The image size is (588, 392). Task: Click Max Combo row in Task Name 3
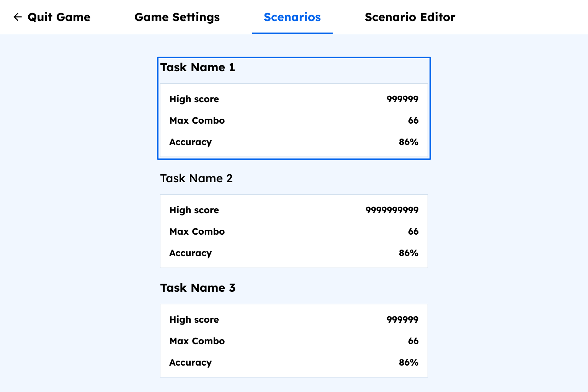click(x=294, y=341)
